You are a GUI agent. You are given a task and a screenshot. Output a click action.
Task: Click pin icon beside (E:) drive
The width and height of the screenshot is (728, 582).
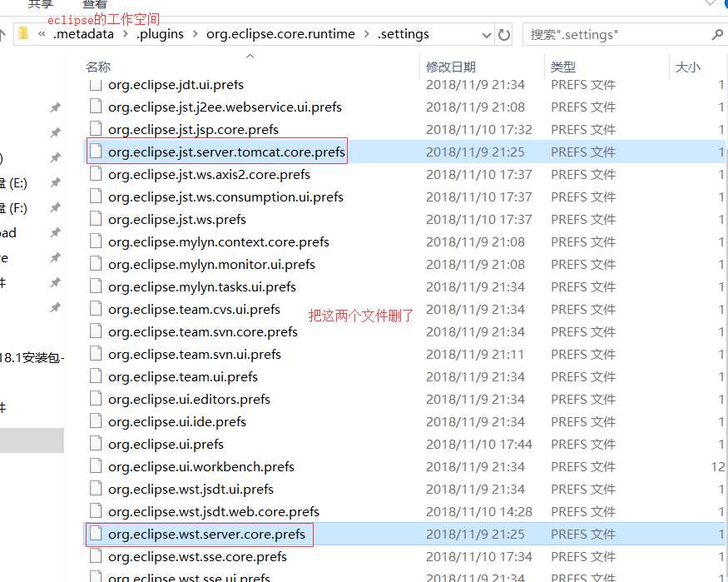pos(55,182)
